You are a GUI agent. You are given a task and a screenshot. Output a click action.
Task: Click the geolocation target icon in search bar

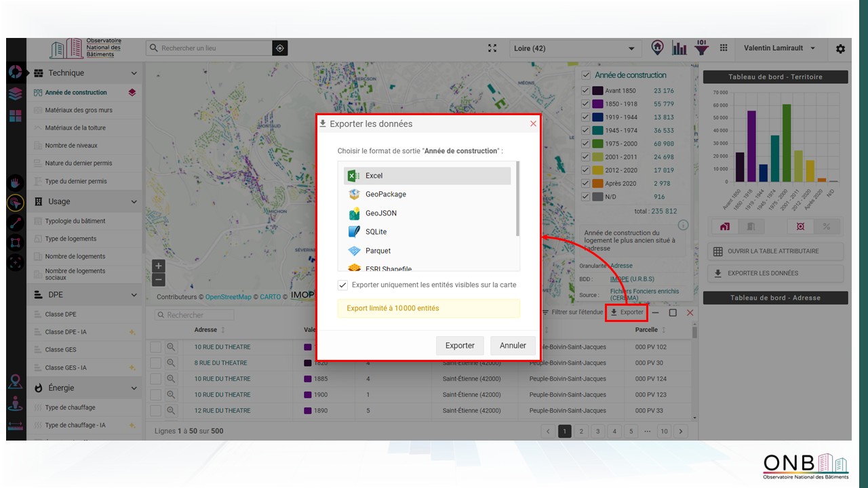click(x=280, y=48)
